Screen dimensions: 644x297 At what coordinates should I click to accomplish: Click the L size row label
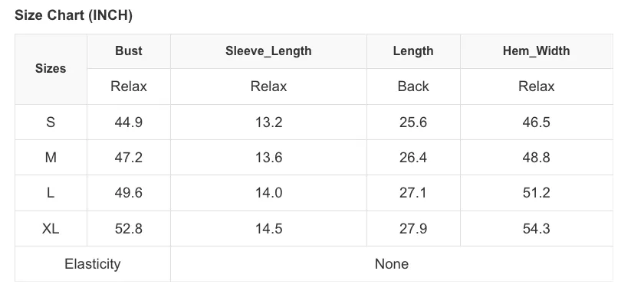51,193
